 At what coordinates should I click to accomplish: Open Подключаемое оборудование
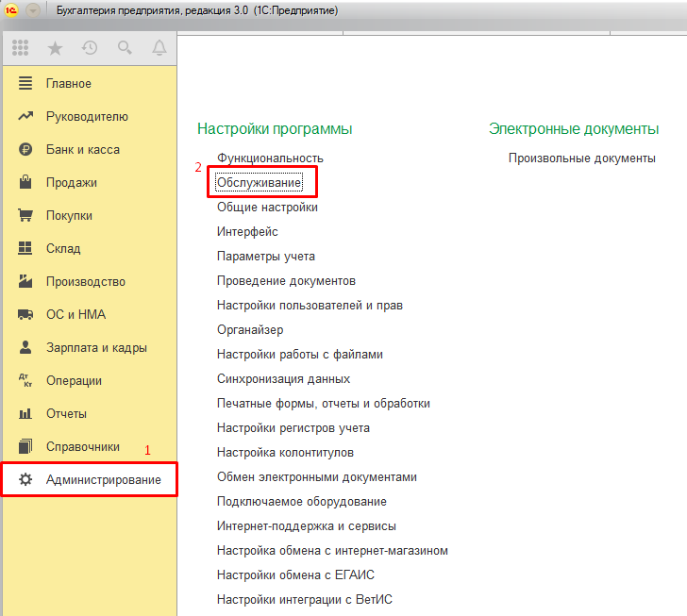point(301,501)
